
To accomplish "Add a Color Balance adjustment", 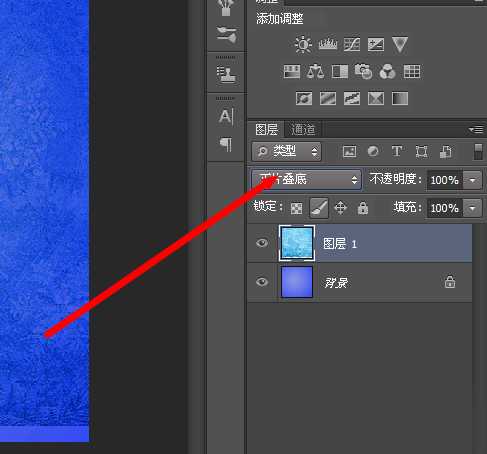I will coord(315,71).
